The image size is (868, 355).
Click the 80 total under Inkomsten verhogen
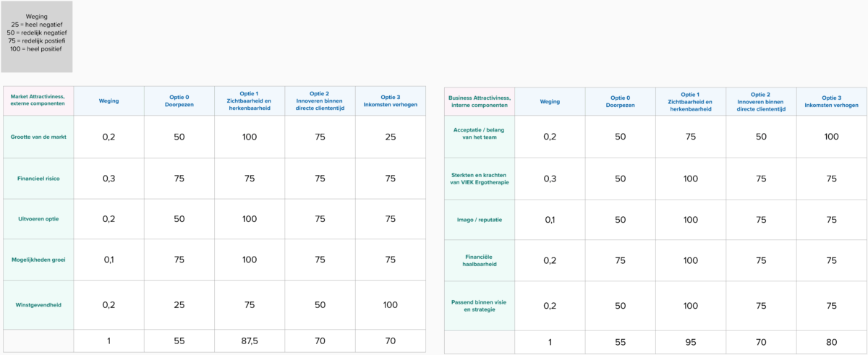pos(832,343)
